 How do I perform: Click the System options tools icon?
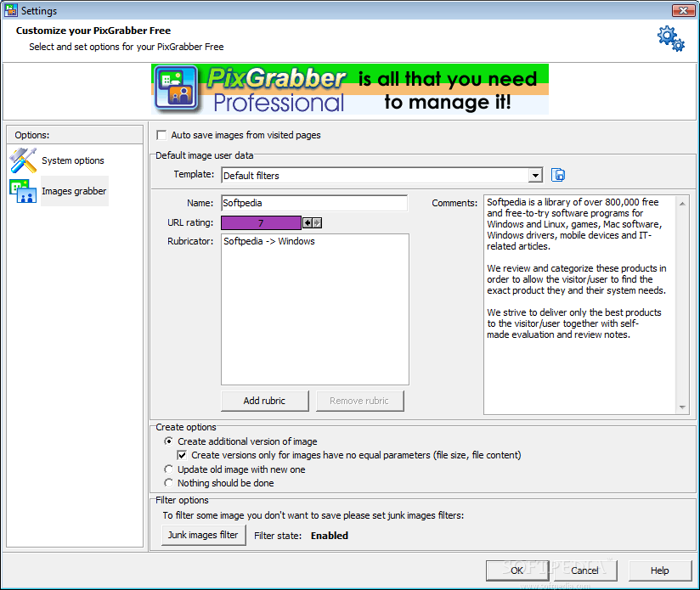pyautogui.click(x=23, y=160)
